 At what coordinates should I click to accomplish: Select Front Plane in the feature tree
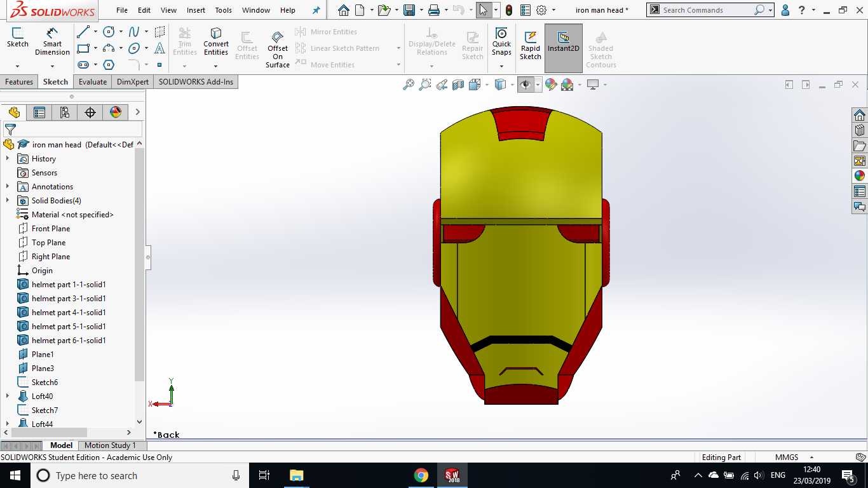51,229
